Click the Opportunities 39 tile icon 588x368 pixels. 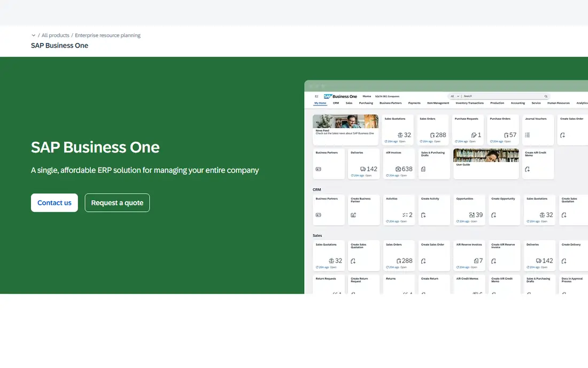pyautogui.click(x=472, y=215)
